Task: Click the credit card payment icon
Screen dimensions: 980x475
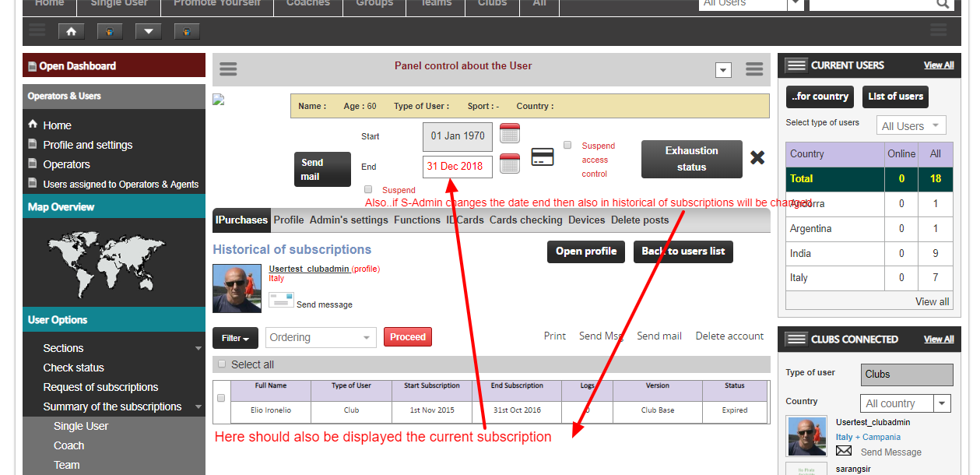Action: click(543, 157)
